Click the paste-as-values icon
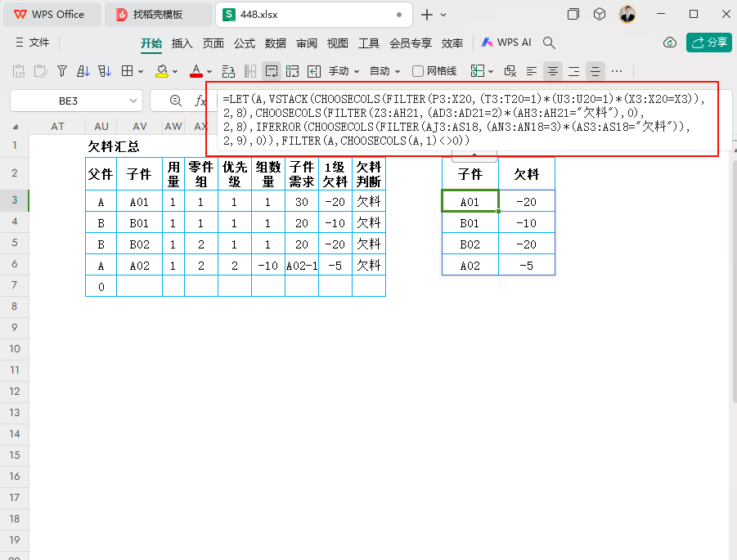 [19, 71]
